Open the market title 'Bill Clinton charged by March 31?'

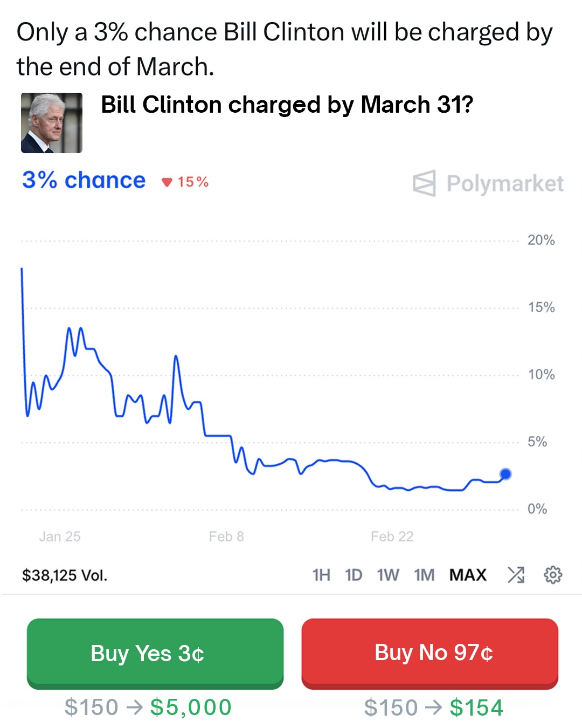pyautogui.click(x=287, y=105)
